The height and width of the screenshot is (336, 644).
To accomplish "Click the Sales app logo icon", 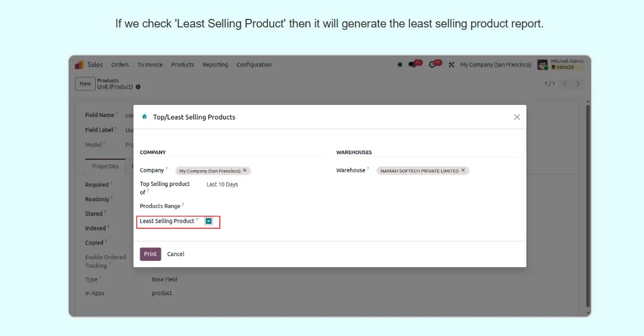I will (x=79, y=65).
